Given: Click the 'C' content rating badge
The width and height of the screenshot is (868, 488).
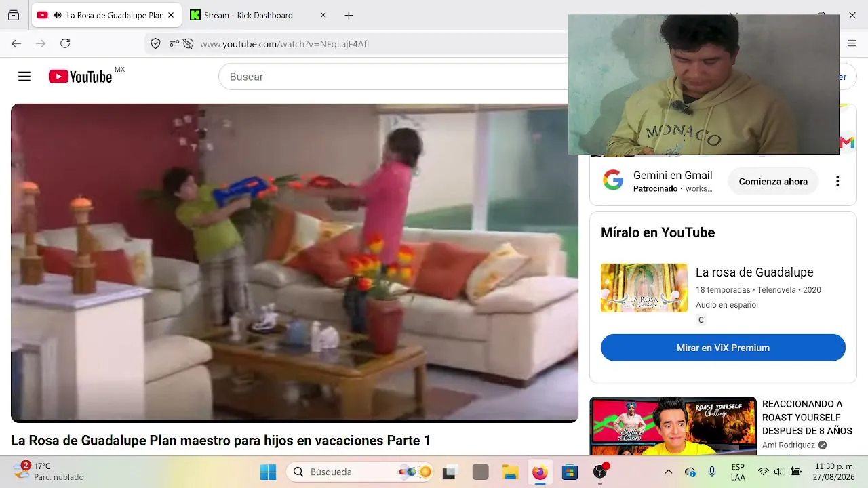Looking at the screenshot, I should [x=701, y=320].
